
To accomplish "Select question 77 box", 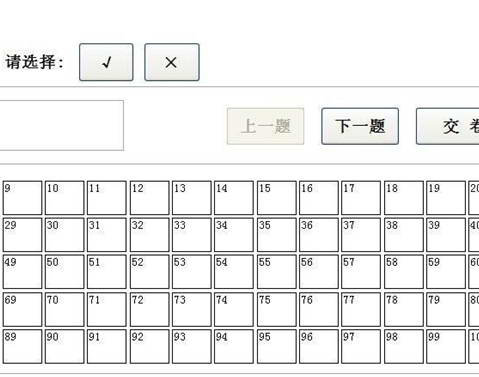I will pyautogui.click(x=361, y=310).
